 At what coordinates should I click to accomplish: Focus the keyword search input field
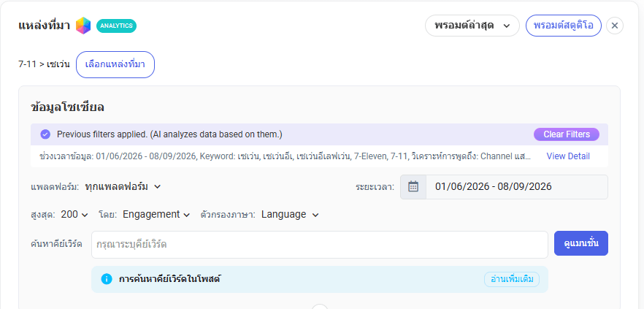(x=320, y=245)
